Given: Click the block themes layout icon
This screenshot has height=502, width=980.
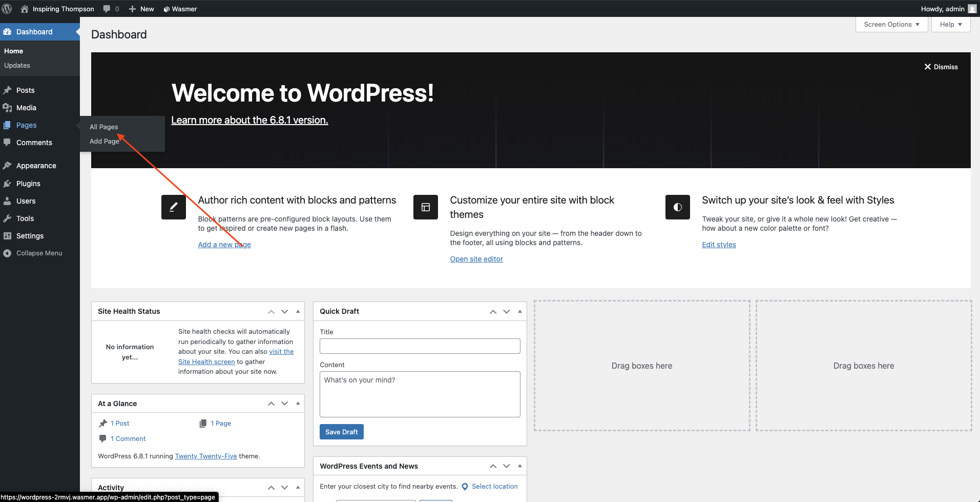Looking at the screenshot, I should tap(425, 207).
